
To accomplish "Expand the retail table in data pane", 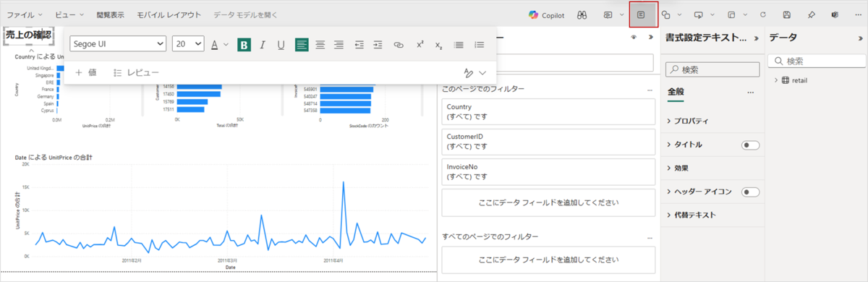I will point(775,80).
